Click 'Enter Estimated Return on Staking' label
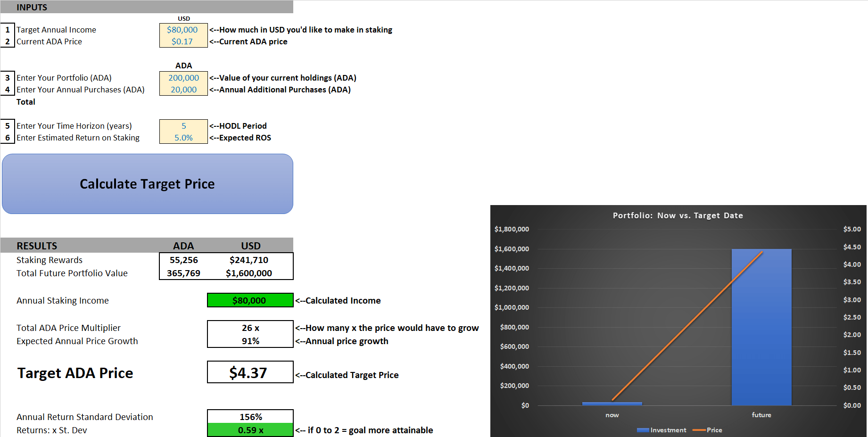 point(78,138)
